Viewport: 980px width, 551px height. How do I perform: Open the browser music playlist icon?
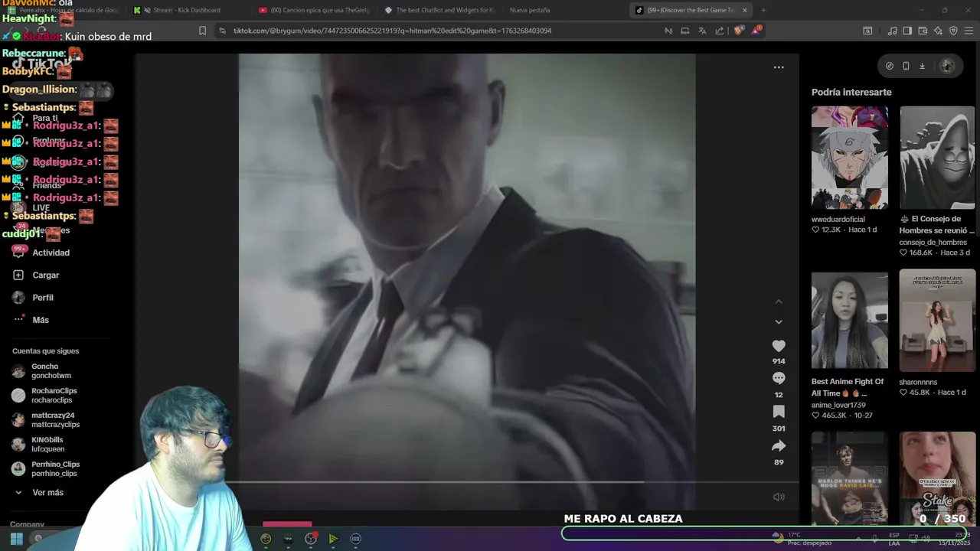893,31
